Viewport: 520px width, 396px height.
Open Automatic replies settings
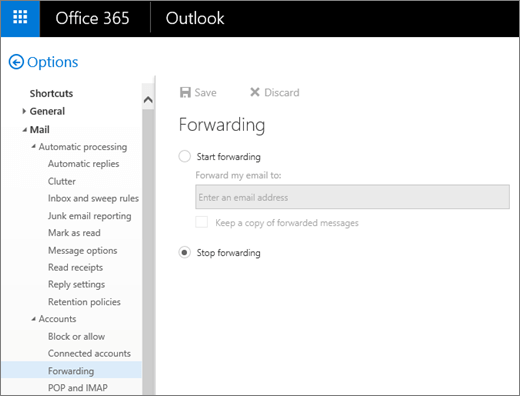click(84, 164)
